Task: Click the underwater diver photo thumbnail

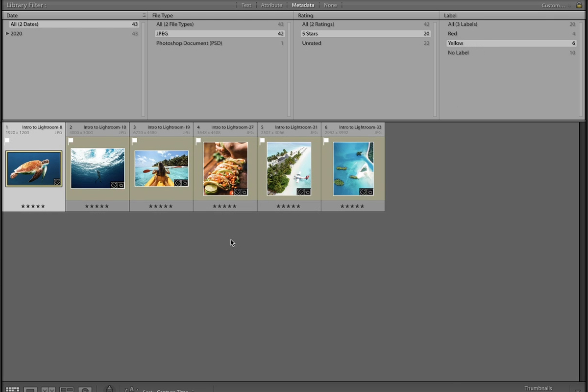Action: [x=98, y=168]
